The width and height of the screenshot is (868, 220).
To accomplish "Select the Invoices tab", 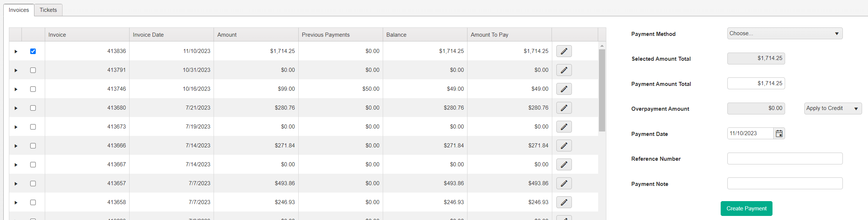I will point(19,10).
